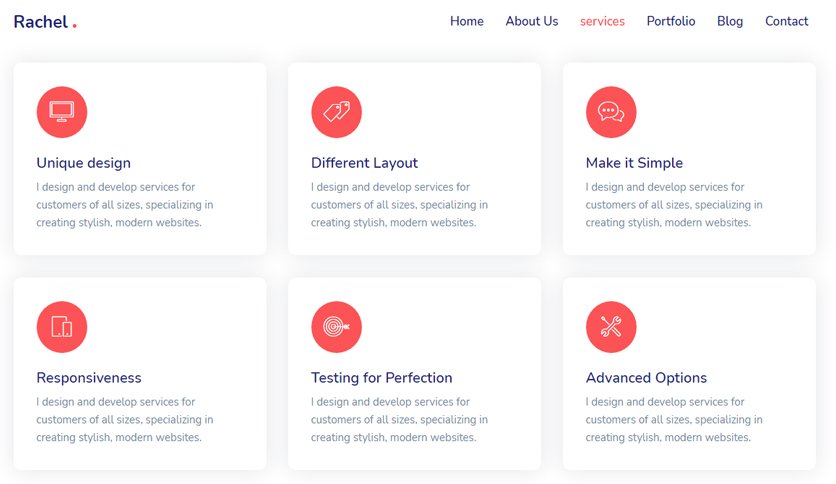
Task: Click the Testing for Perfection title
Action: tap(382, 378)
